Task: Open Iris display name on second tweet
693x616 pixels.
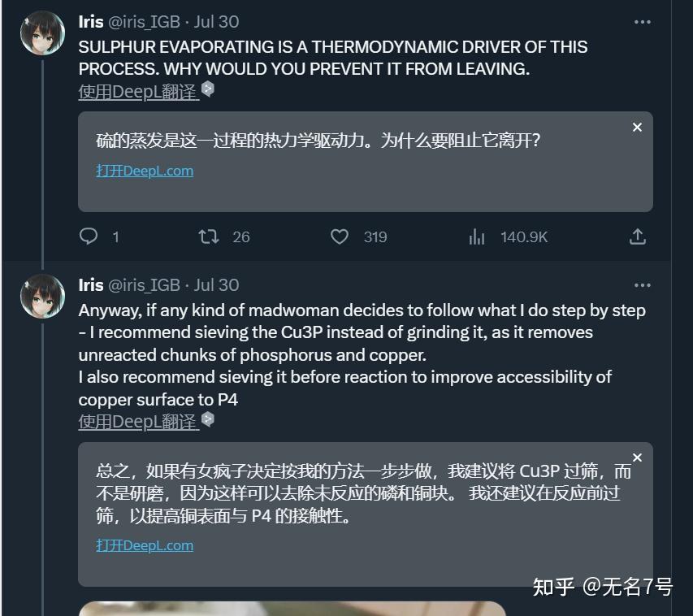Action: coord(91,285)
